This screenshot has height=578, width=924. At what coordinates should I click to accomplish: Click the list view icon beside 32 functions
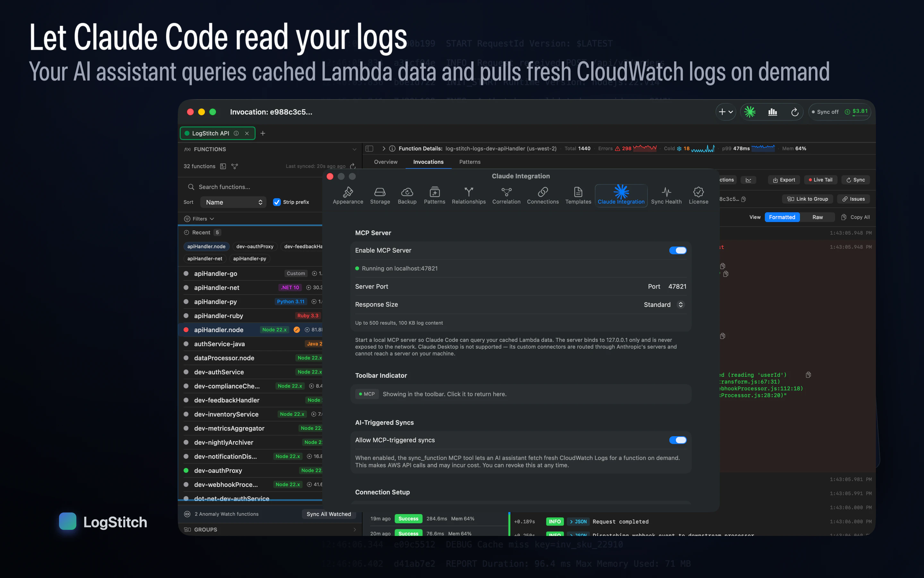click(x=223, y=166)
